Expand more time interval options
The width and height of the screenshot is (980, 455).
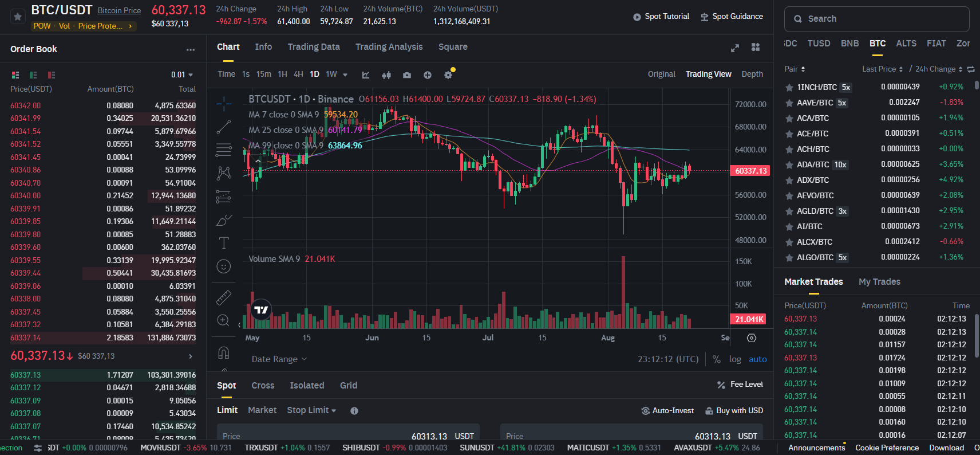pos(345,74)
